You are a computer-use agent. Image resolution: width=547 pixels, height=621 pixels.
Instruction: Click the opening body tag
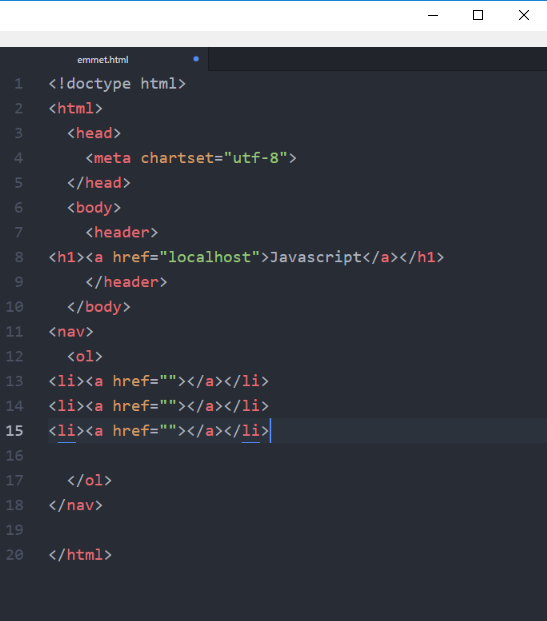pyautogui.click(x=94, y=208)
